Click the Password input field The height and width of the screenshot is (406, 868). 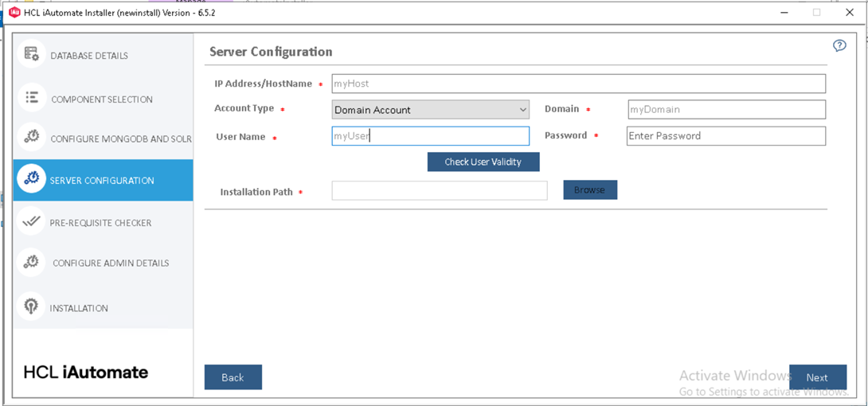pos(726,135)
